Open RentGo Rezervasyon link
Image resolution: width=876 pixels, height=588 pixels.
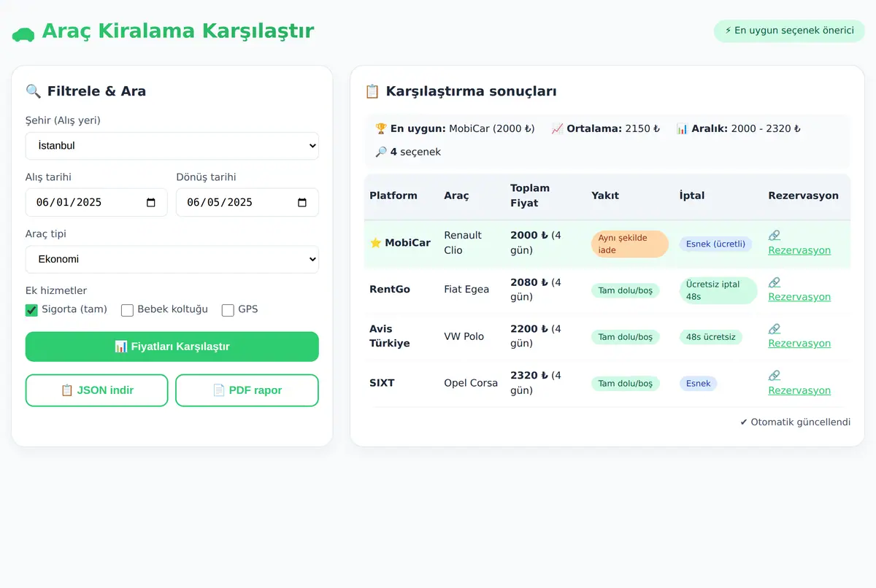[799, 297]
